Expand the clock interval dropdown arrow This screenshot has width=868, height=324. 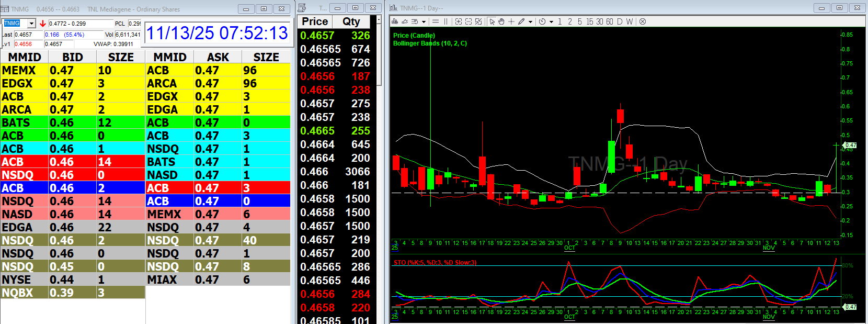(x=551, y=22)
